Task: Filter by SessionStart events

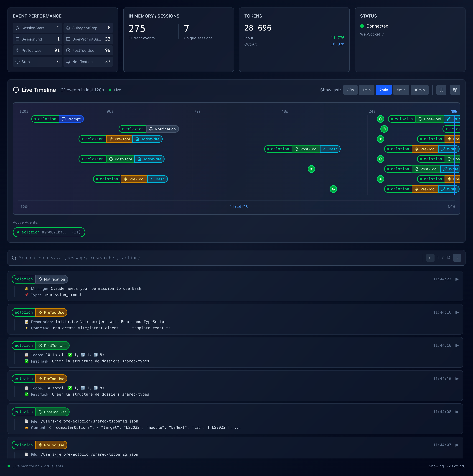Action: coord(37,28)
